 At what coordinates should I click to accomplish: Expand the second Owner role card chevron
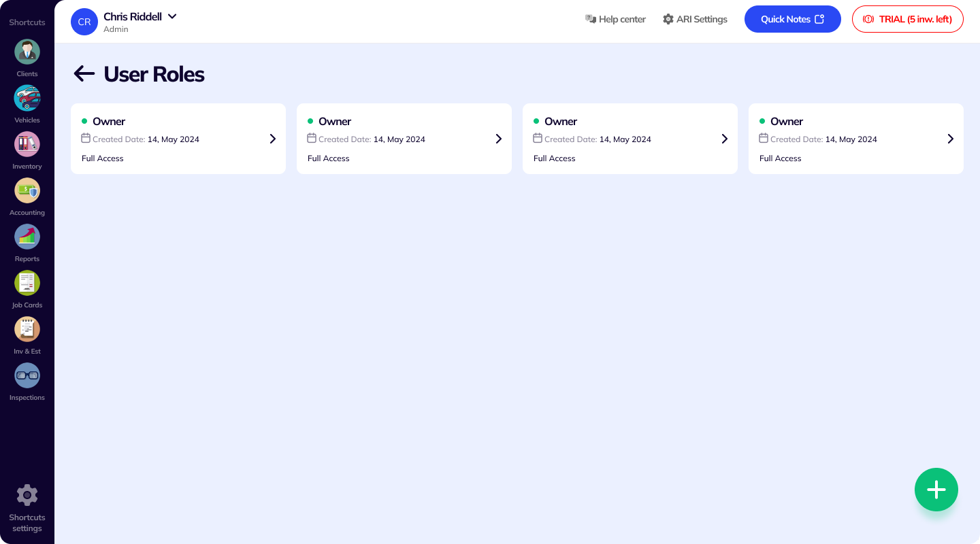498,139
